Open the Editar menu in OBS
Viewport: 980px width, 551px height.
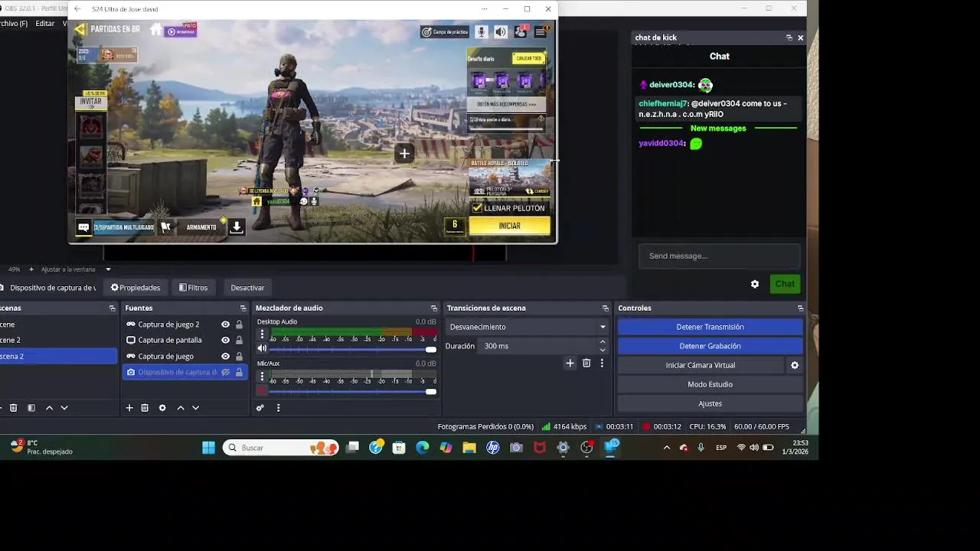point(45,24)
